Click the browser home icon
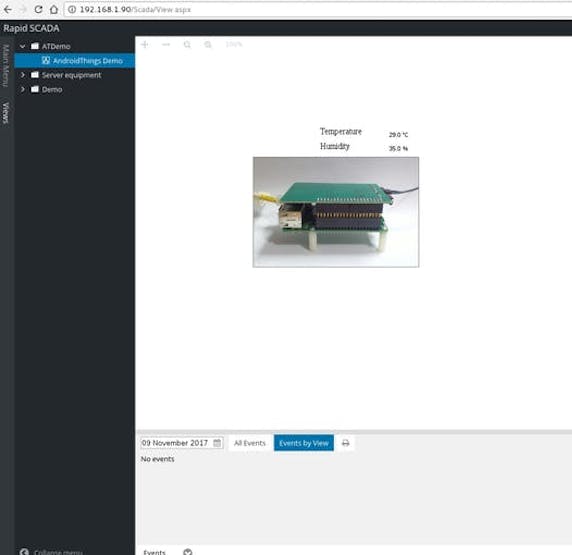The height and width of the screenshot is (555, 572). (x=54, y=9)
